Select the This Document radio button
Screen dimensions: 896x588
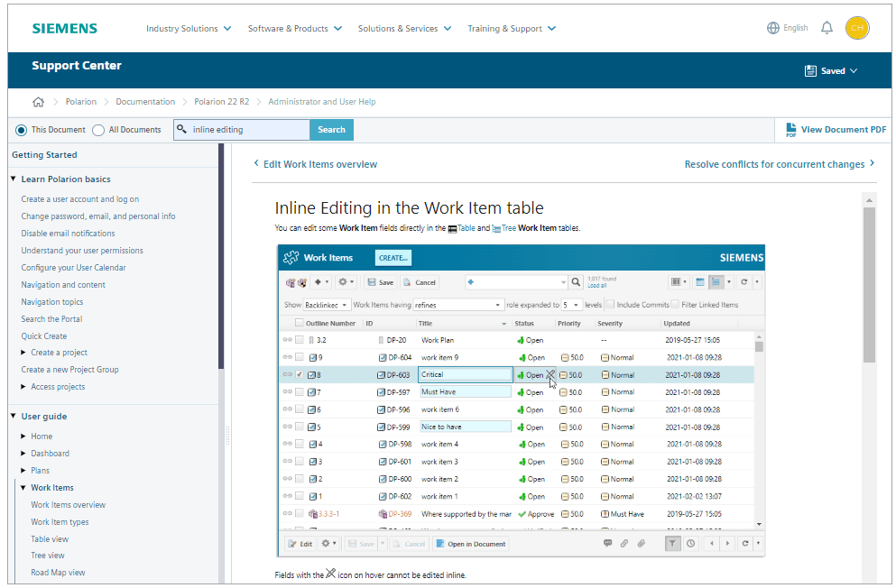tap(22, 130)
